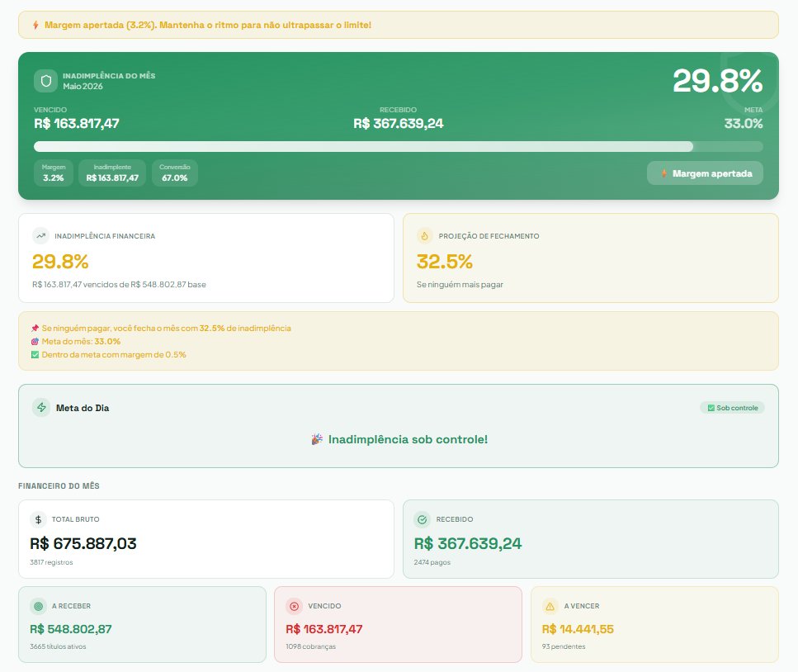
Task: Click the '3817 registros' count
Action: pos(51,562)
